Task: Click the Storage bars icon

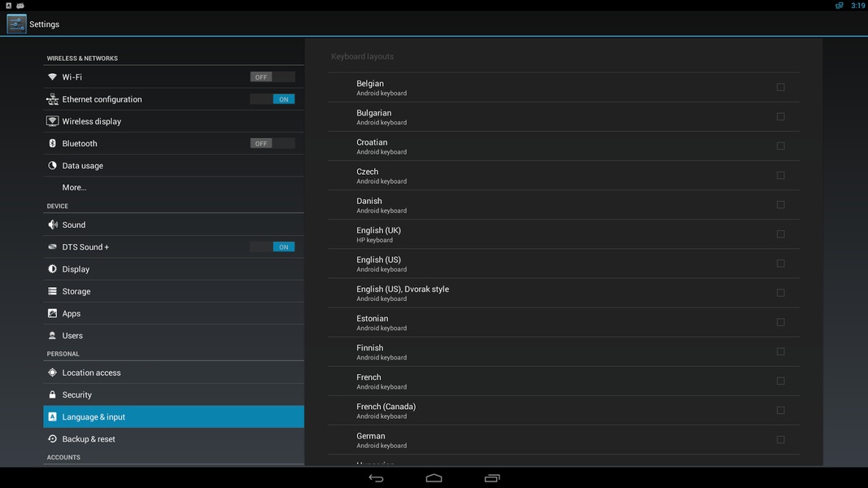Action: (x=52, y=291)
